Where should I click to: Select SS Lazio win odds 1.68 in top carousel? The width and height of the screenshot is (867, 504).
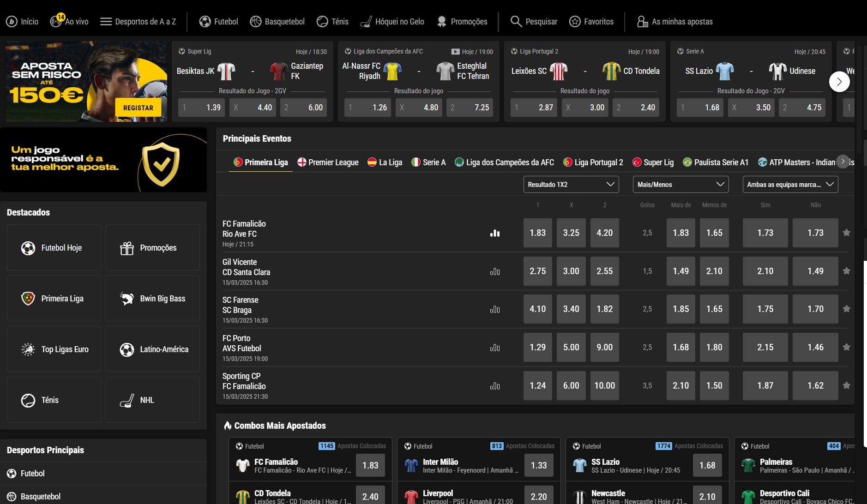click(x=700, y=108)
